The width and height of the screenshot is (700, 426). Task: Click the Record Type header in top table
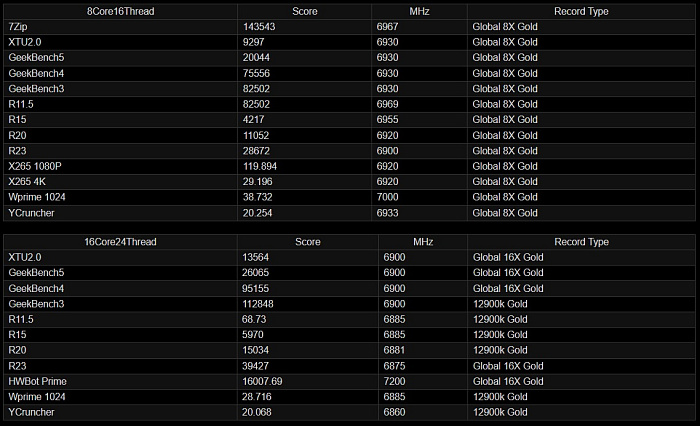click(581, 11)
